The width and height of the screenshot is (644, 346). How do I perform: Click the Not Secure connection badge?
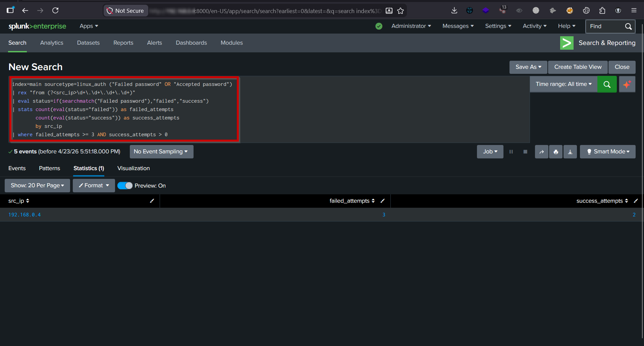(125, 11)
